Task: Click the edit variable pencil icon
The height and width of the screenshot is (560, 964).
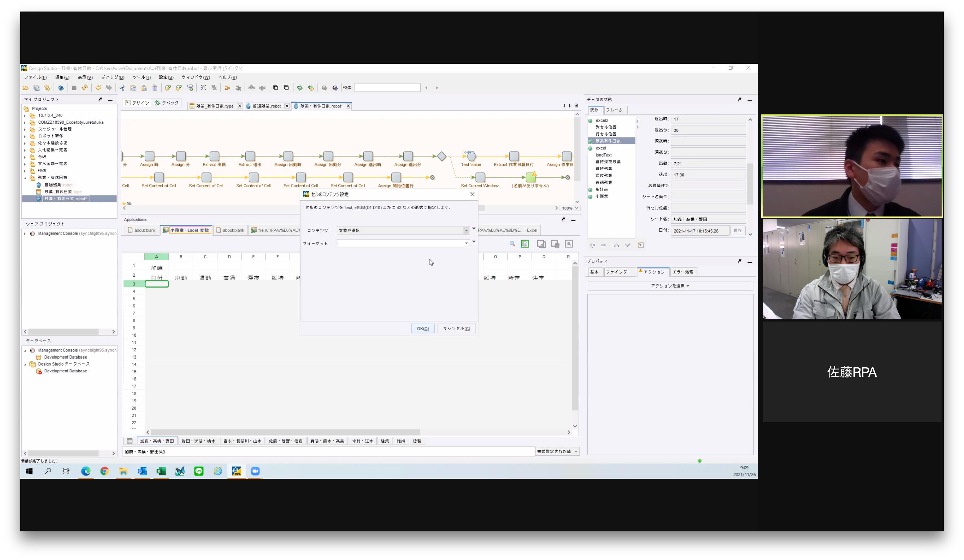Action: tap(641, 246)
